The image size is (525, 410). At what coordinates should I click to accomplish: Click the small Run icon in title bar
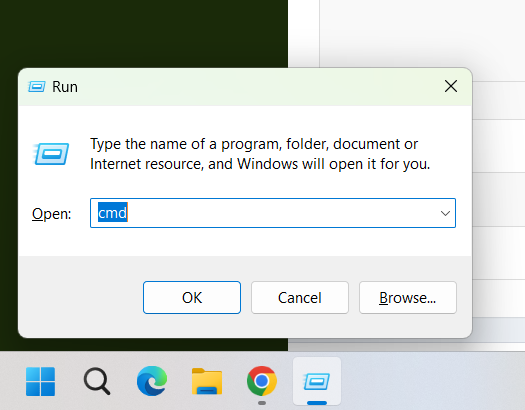36,87
